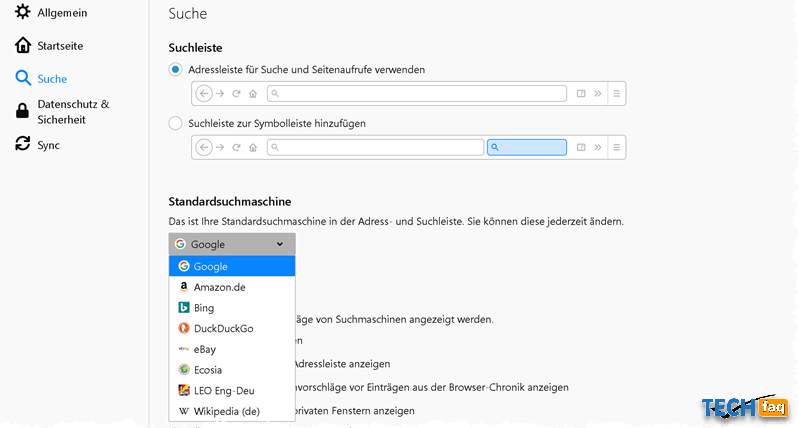Click the Amazon logo icon
This screenshot has height=428, width=799.
point(184,287)
